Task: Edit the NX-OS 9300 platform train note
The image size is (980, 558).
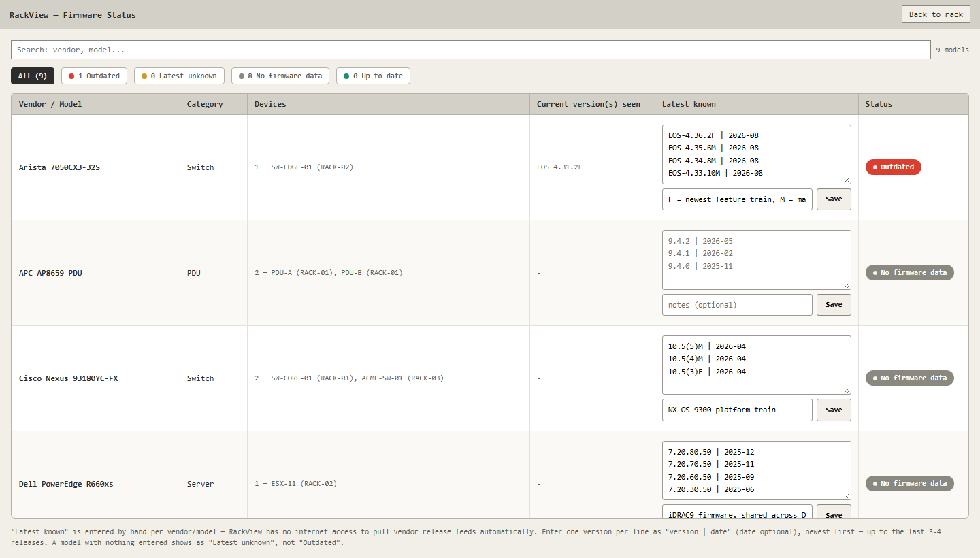Action: (737, 410)
